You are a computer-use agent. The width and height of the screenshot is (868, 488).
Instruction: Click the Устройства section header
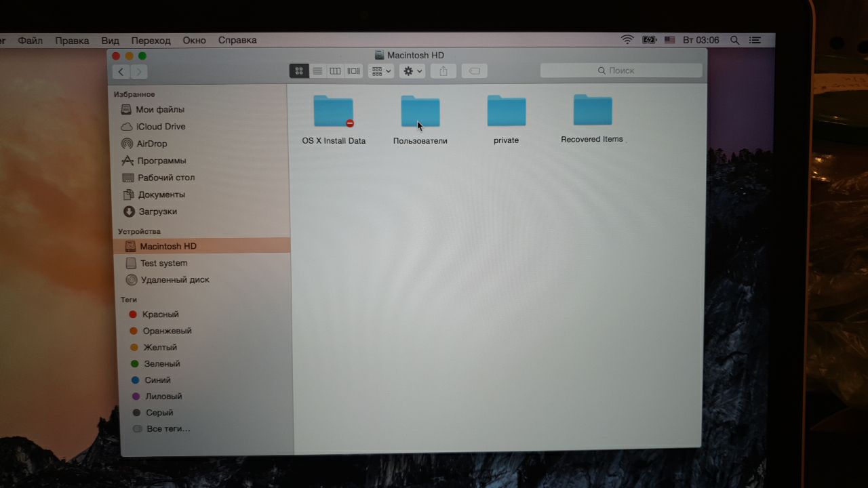[139, 232]
